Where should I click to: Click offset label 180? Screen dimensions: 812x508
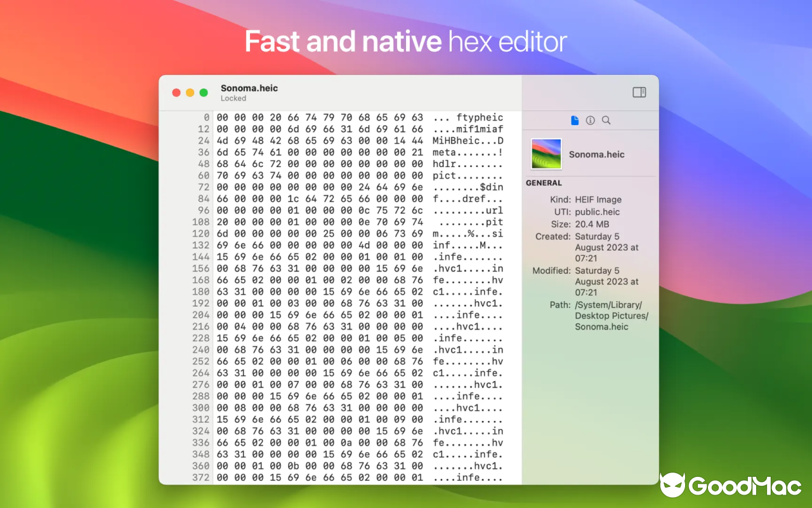pyautogui.click(x=201, y=292)
